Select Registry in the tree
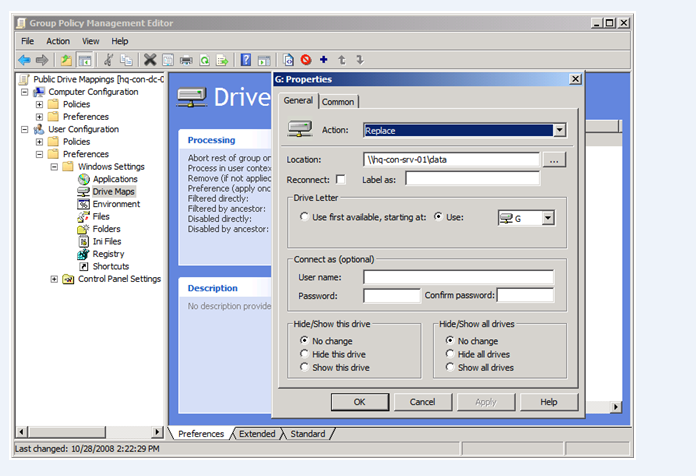Viewport: 696px width, 476px height. point(108,254)
